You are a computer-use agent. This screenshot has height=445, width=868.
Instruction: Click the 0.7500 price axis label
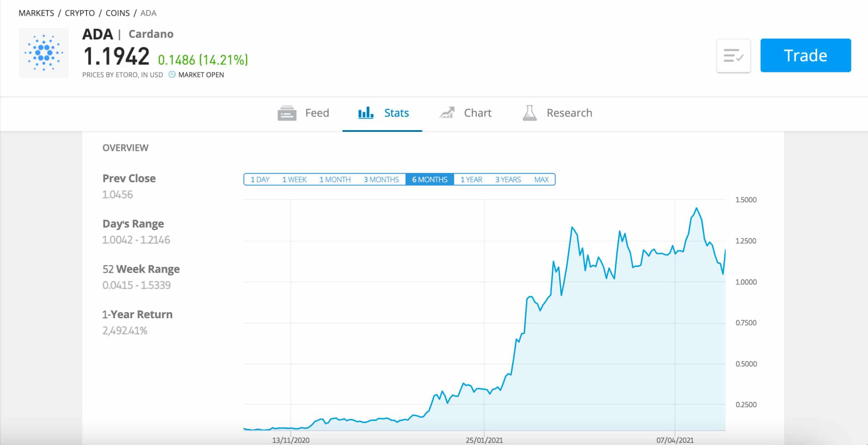coord(746,323)
